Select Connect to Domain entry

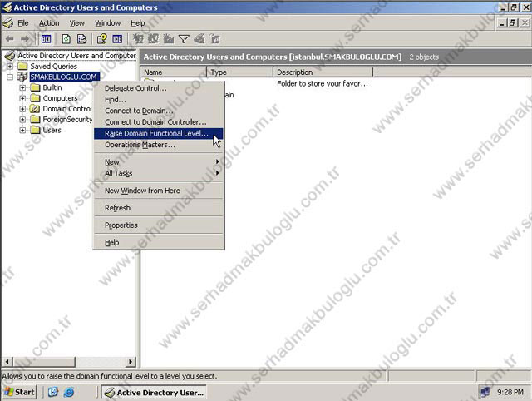click(x=159, y=111)
